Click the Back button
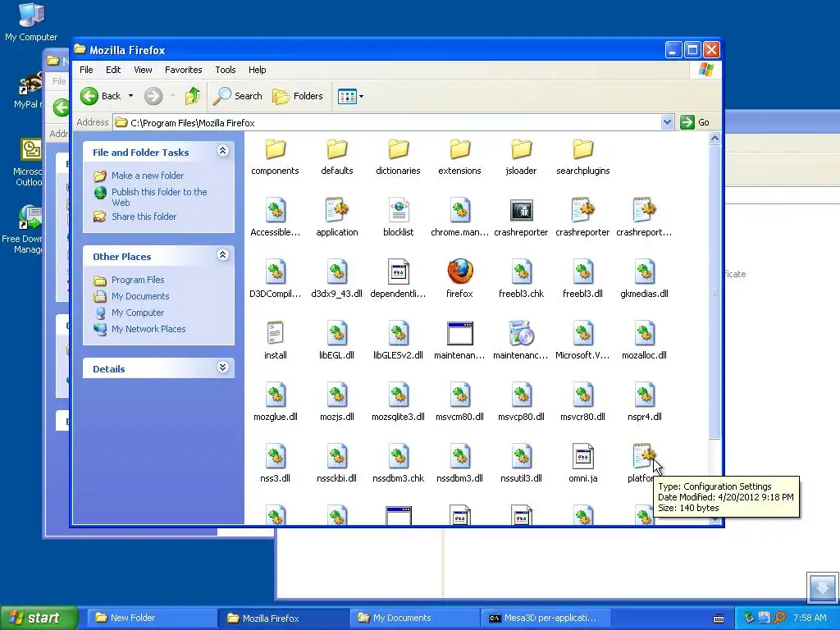The height and width of the screenshot is (630, 840). [x=101, y=96]
